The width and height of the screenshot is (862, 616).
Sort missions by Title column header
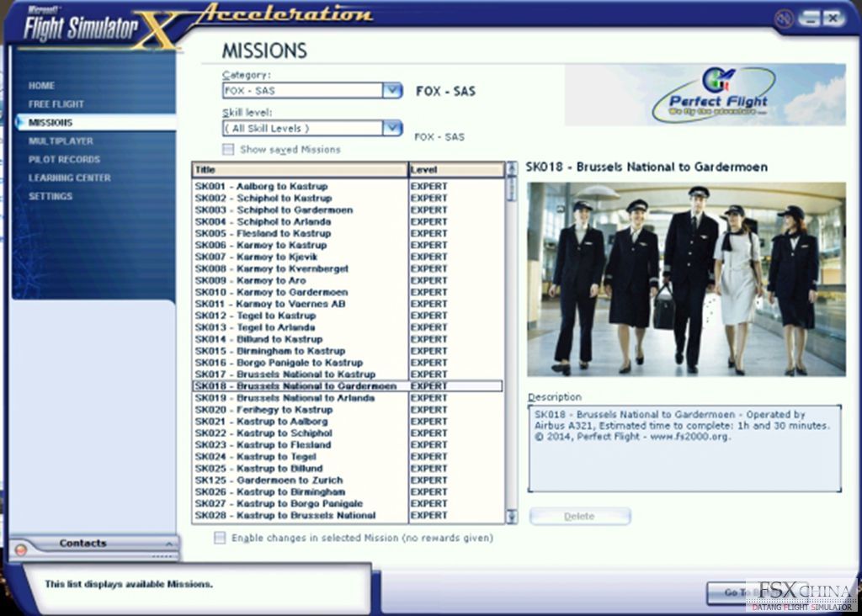300,170
